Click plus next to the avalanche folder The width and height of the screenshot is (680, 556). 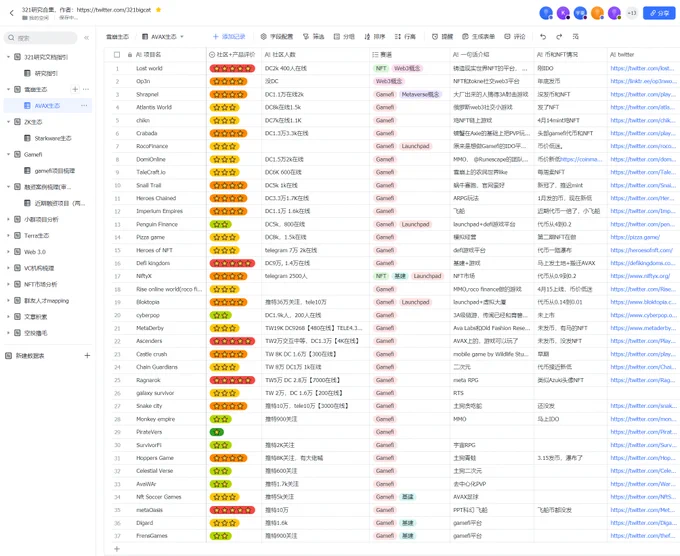tap(75, 89)
